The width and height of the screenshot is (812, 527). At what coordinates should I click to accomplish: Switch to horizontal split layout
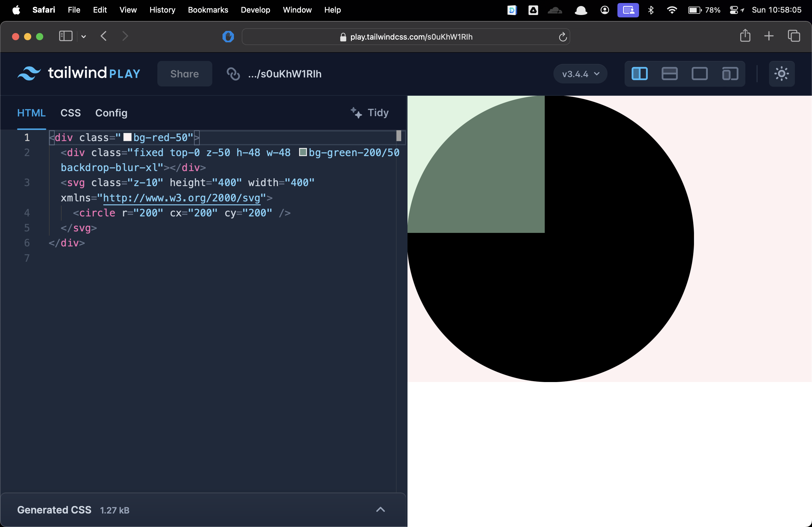coord(669,73)
